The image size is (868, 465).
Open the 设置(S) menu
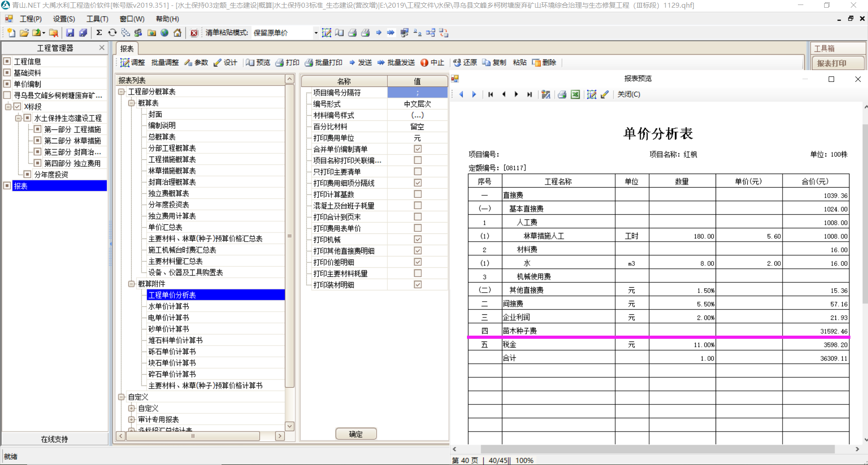click(64, 19)
